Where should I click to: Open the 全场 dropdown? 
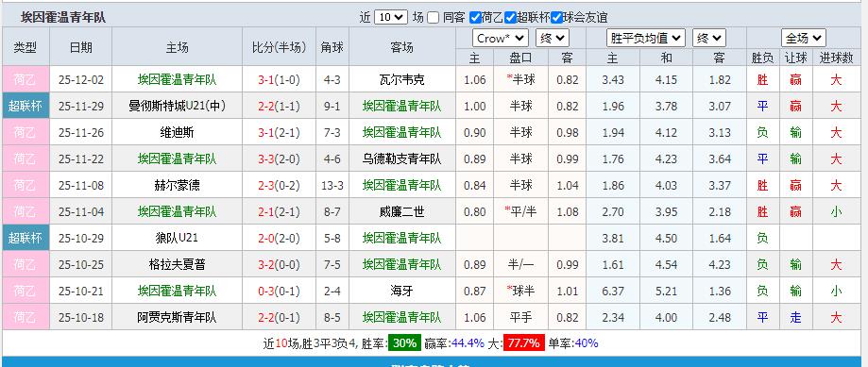[x=804, y=38]
